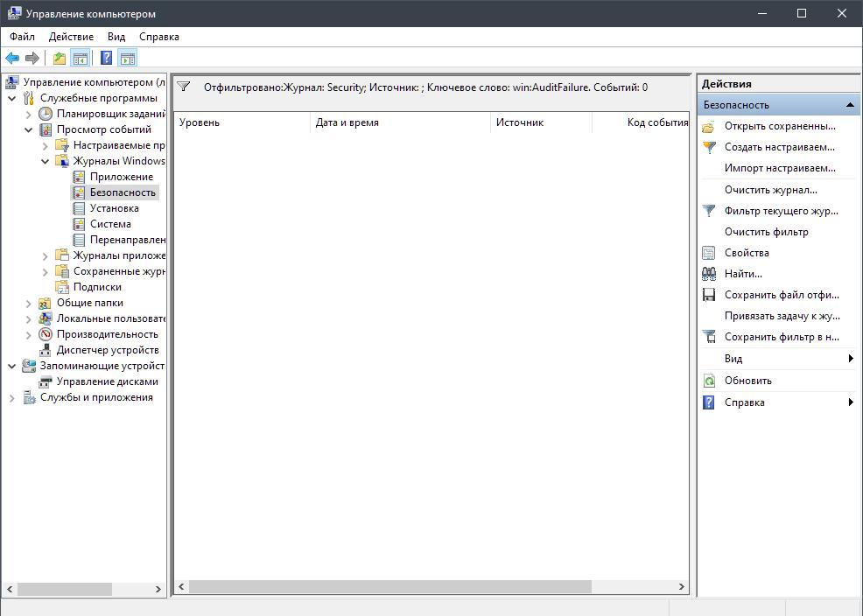
Task: Sort by the Источник column header
Action: tap(541, 122)
